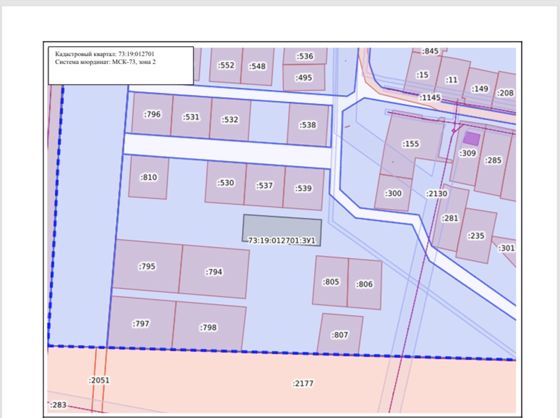Click parcel :532 on the map
The width and height of the screenshot is (560, 418).
pyautogui.click(x=230, y=119)
